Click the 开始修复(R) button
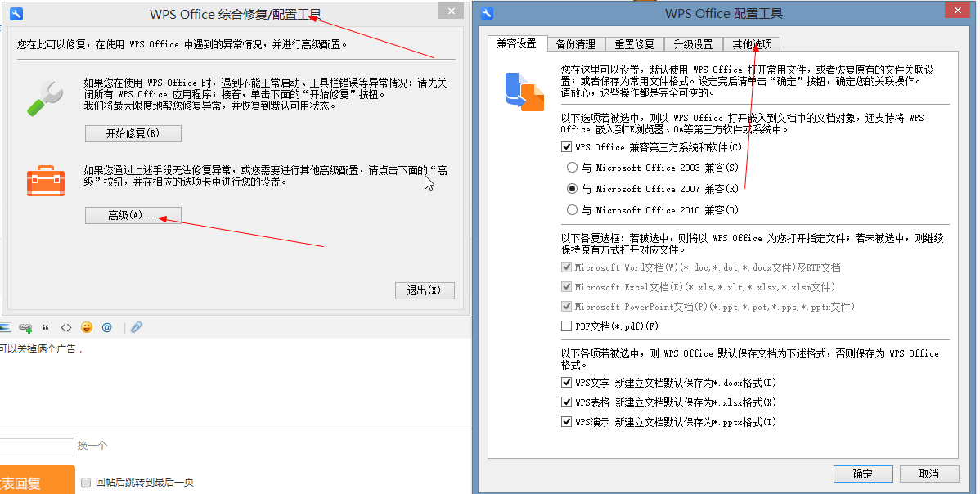Screen dimensions: 980x494 coord(133,133)
